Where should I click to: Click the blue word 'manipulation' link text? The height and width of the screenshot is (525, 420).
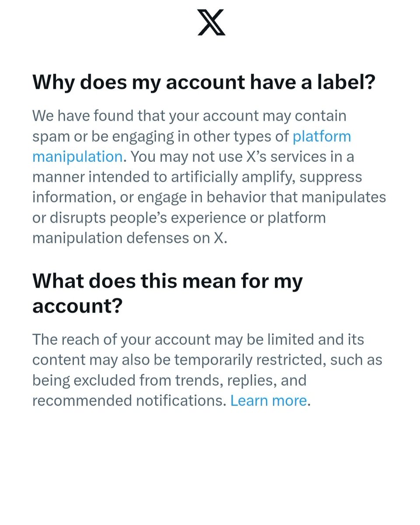pos(77,156)
